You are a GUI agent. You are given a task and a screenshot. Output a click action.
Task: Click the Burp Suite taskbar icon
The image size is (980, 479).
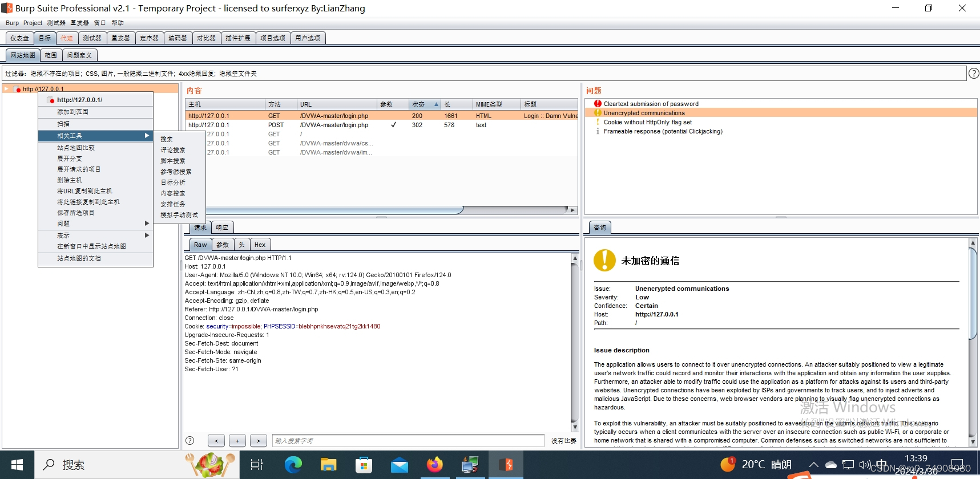click(x=506, y=465)
